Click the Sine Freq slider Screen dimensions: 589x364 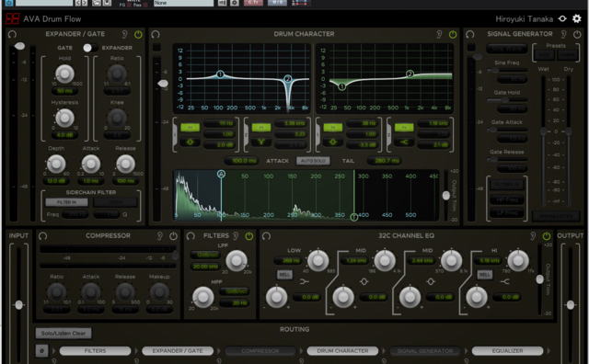point(507,70)
